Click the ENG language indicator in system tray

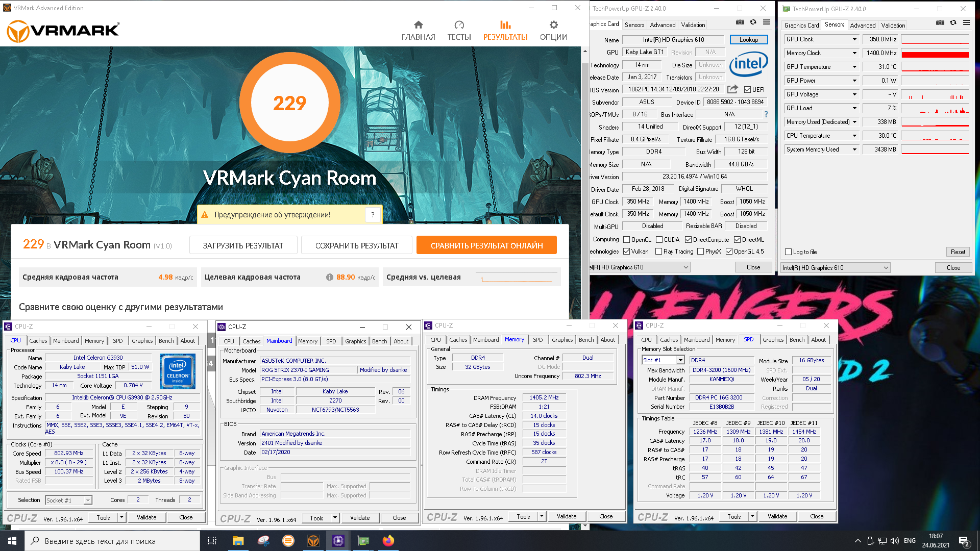coord(910,541)
